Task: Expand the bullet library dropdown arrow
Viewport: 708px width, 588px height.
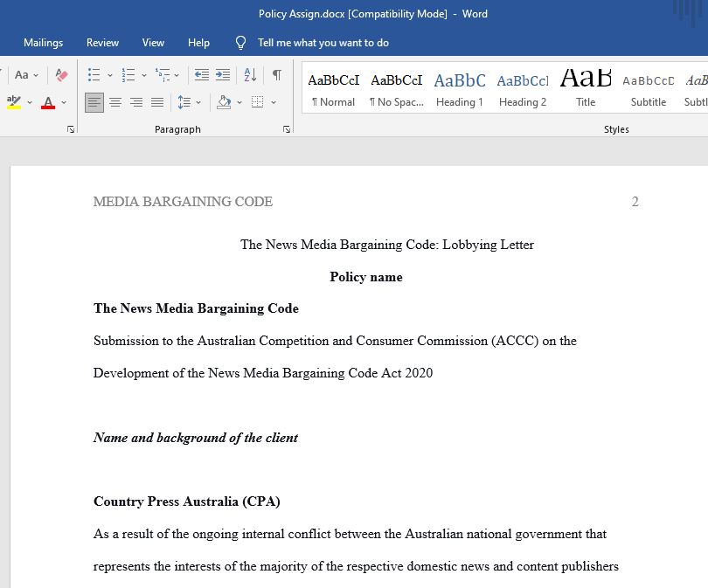Action: [x=110, y=75]
